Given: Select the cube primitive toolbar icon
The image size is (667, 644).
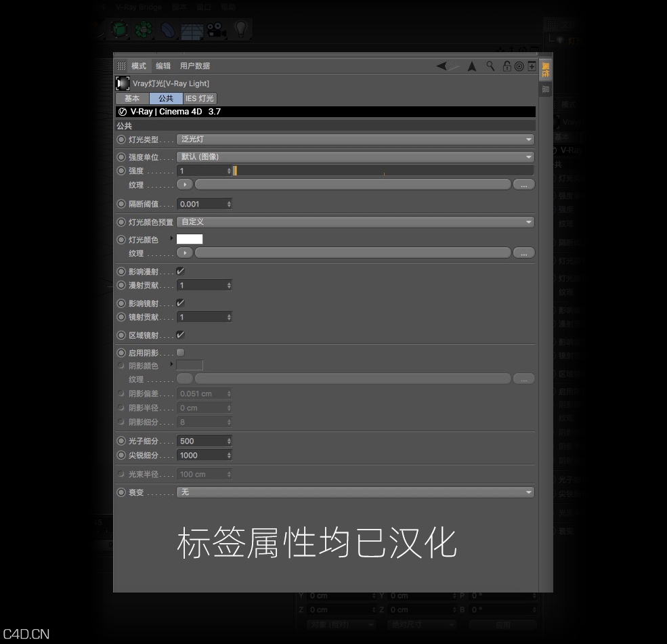Looking at the screenshot, I should coord(120,30).
